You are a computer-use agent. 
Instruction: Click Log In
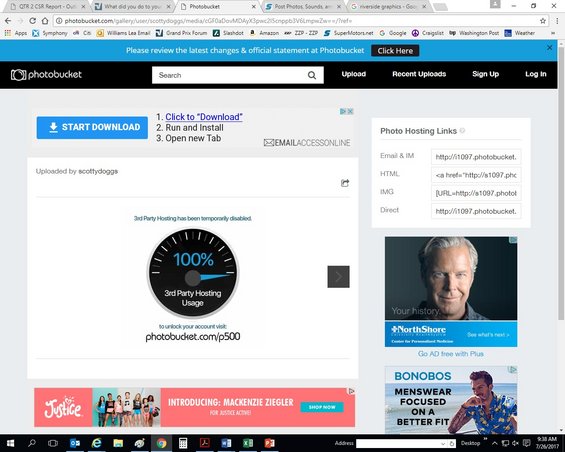(x=535, y=74)
